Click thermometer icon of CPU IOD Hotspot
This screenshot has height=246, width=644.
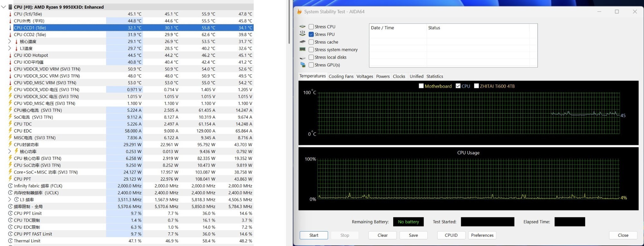click(10, 55)
